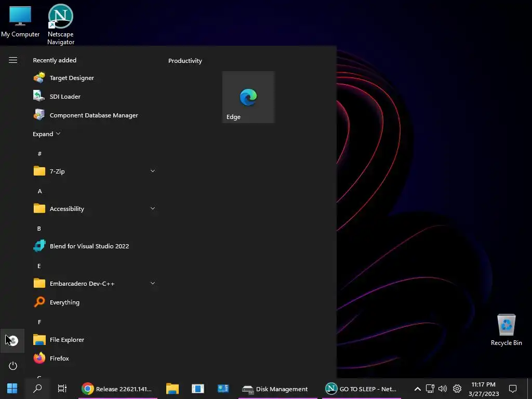This screenshot has width=532, height=399.
Task: Open Edge tile in Productivity group
Action: point(248,97)
